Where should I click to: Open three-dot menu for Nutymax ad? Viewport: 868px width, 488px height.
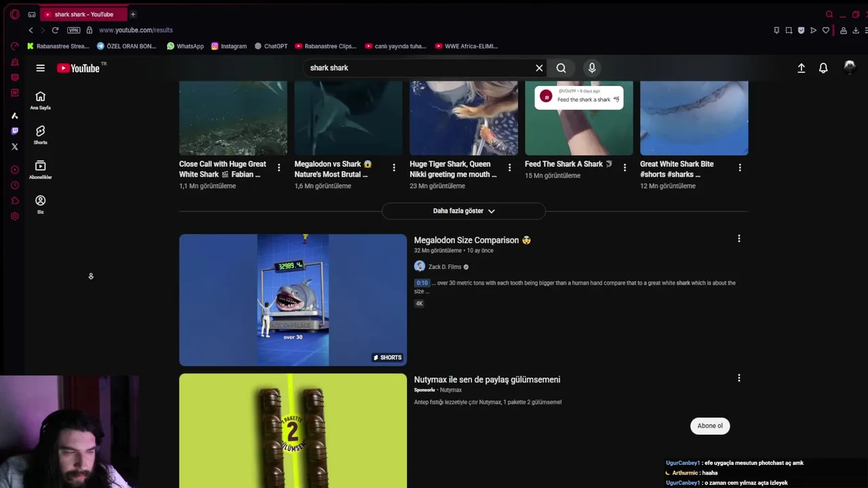(739, 378)
